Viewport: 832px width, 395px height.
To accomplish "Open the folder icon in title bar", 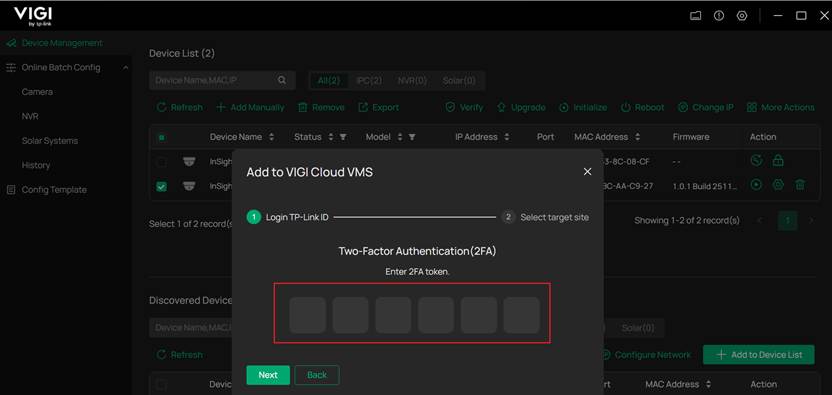I will 695,16.
